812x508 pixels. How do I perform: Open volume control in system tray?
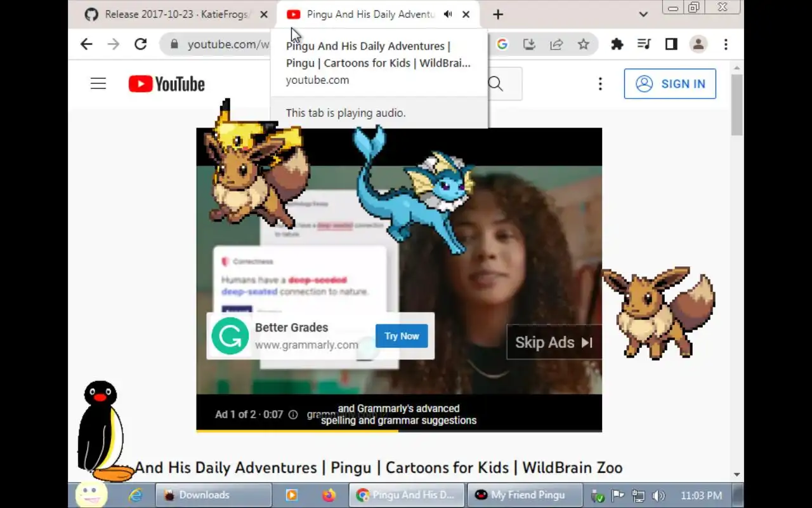(658, 496)
